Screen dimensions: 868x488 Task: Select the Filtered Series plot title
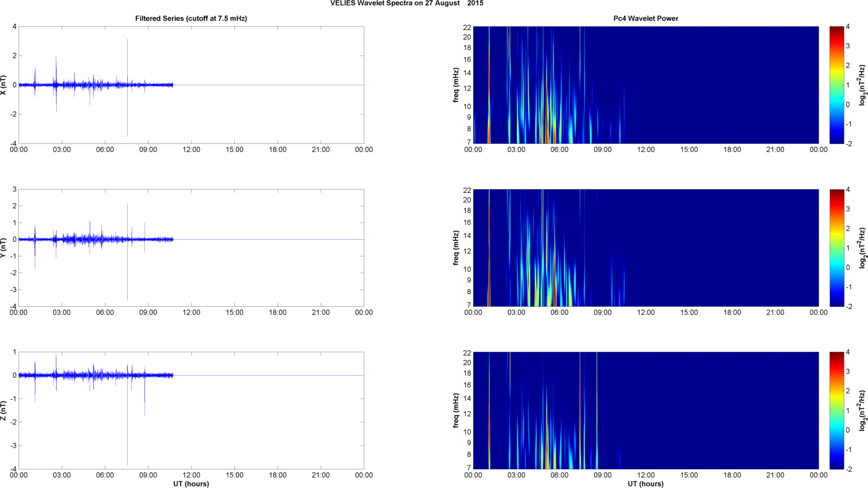pyautogui.click(x=191, y=18)
